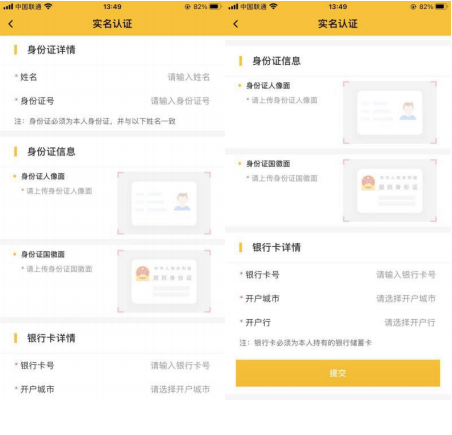
Task: Tap the yellow 提交 submit button
Action: [338, 373]
